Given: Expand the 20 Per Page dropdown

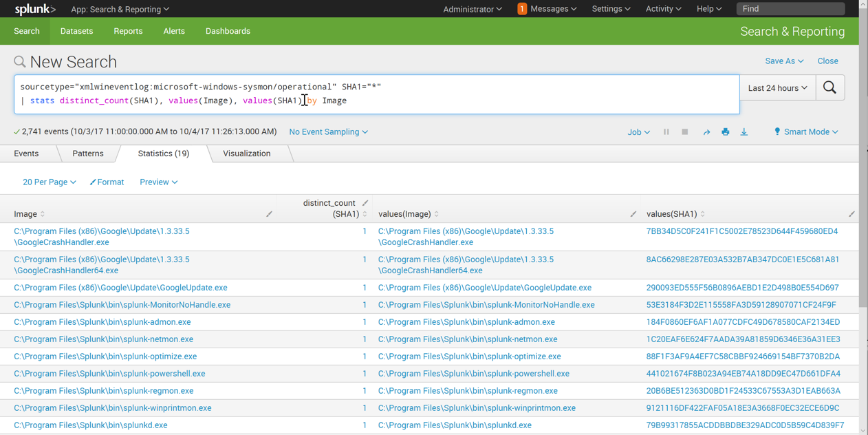Looking at the screenshot, I should coord(49,182).
